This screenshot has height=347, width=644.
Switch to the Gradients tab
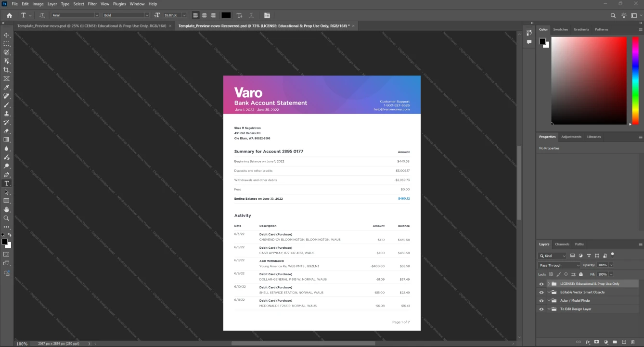pos(581,29)
